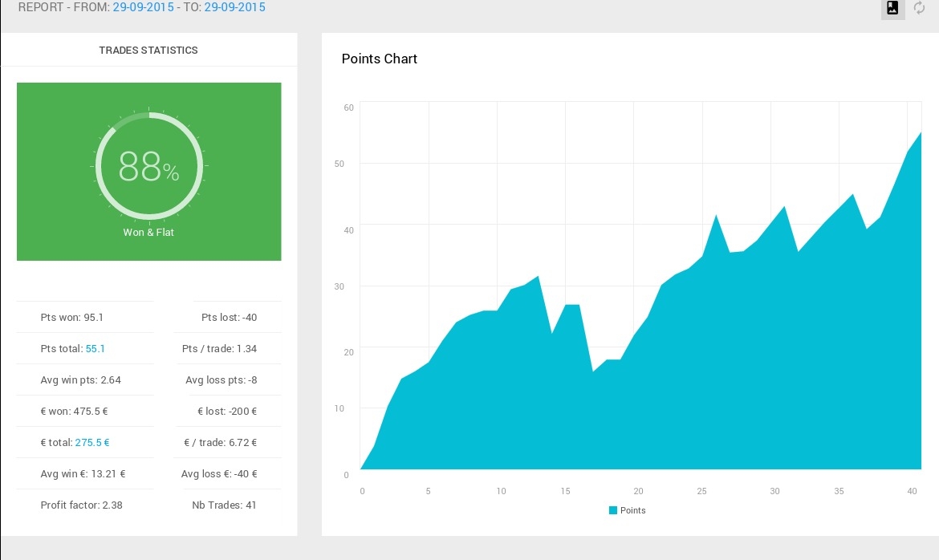Click the Points legend color square

pos(612,510)
